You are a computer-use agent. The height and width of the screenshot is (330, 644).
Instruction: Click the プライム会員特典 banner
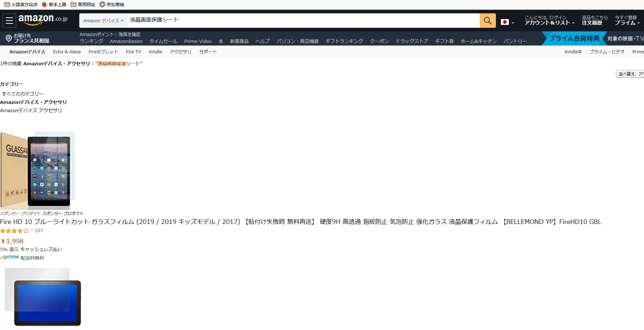(574, 38)
